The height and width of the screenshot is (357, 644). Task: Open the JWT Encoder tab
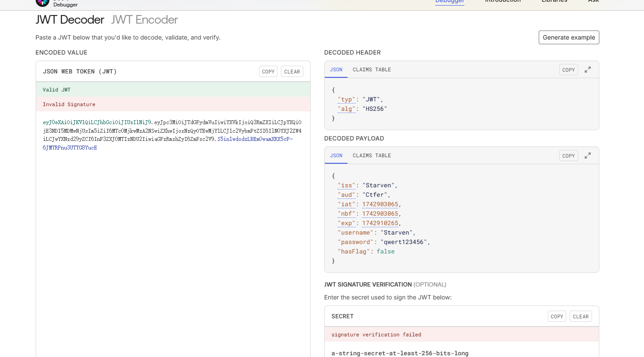point(144,20)
